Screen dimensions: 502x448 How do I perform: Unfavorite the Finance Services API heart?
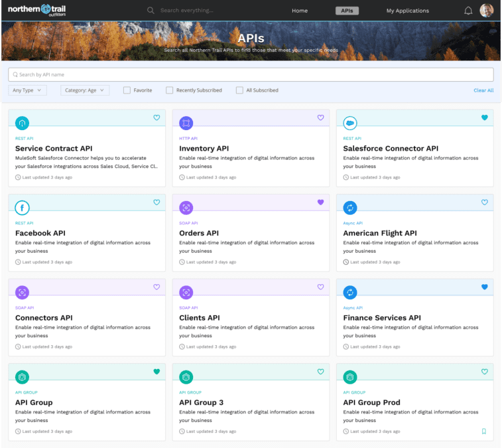[484, 287]
